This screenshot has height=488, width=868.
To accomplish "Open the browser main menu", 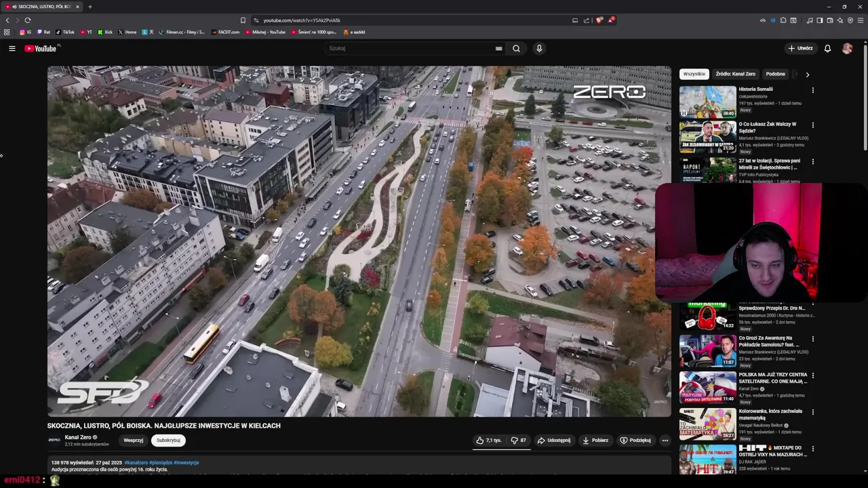I will (860, 20).
